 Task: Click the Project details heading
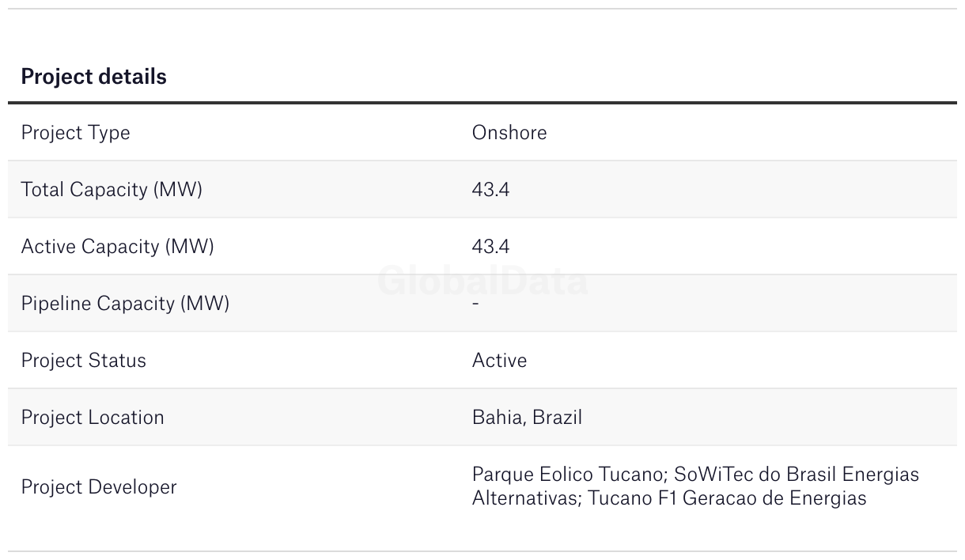point(93,77)
